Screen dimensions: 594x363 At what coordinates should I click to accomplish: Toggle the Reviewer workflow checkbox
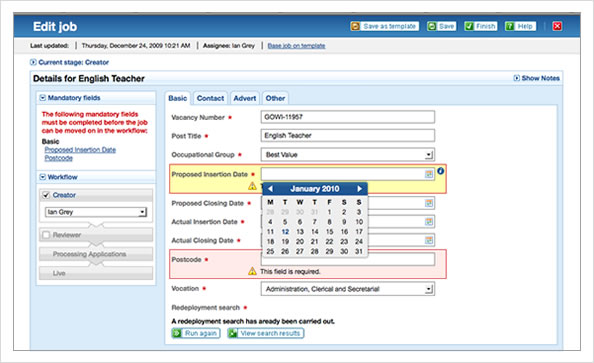pyautogui.click(x=46, y=235)
